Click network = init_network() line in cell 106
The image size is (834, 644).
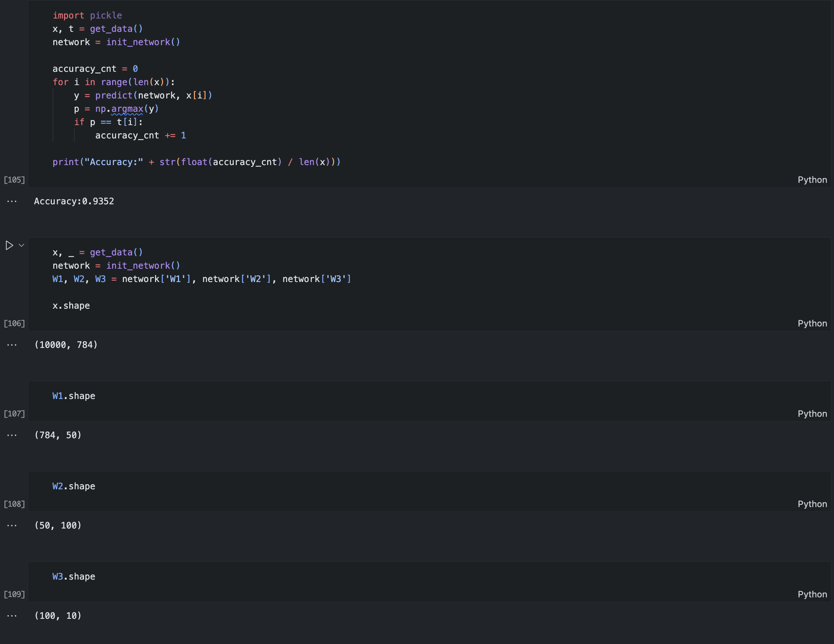(117, 266)
